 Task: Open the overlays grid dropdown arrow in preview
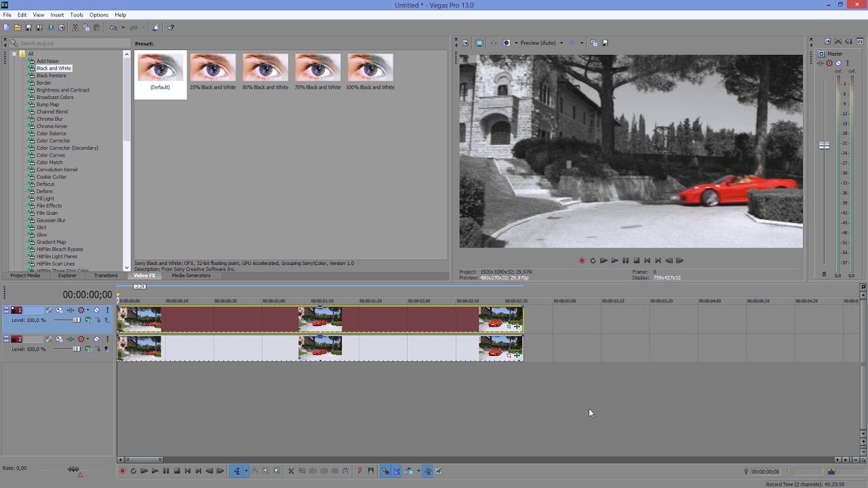(x=582, y=43)
